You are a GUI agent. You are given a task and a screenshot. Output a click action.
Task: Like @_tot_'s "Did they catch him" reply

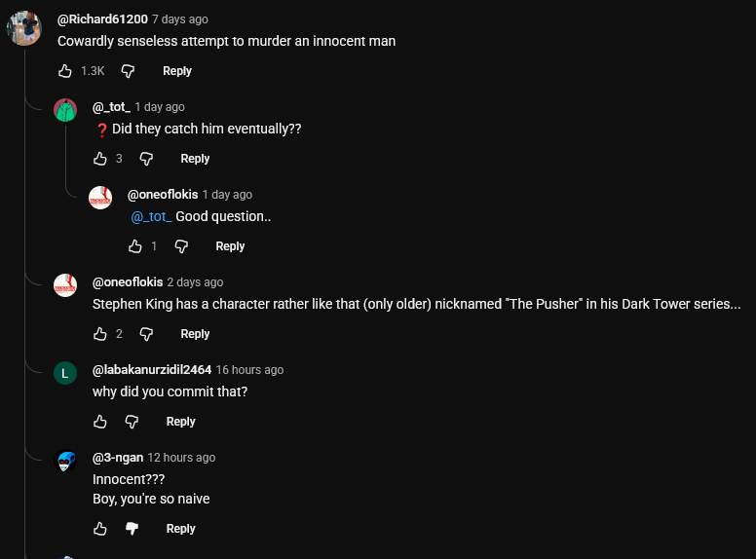coord(100,159)
